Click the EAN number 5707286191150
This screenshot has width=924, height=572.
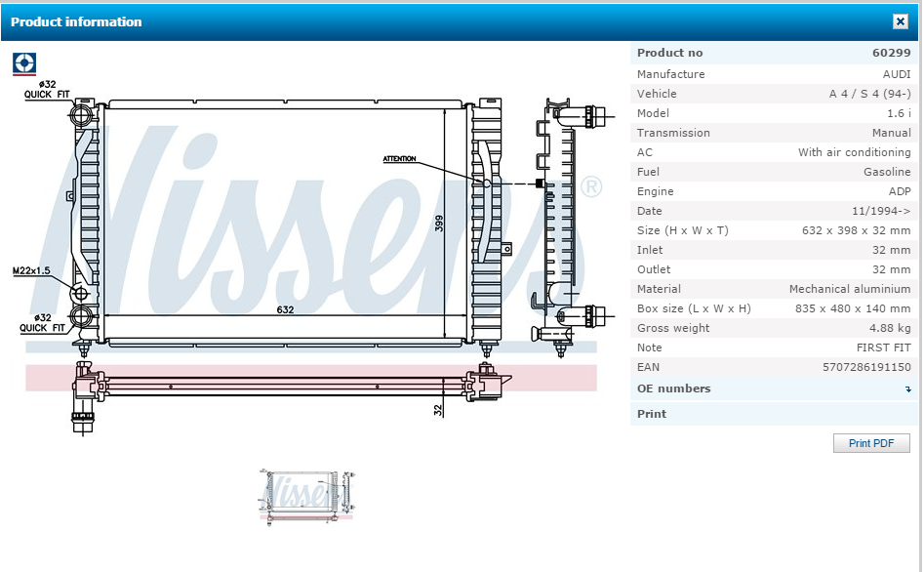click(866, 367)
